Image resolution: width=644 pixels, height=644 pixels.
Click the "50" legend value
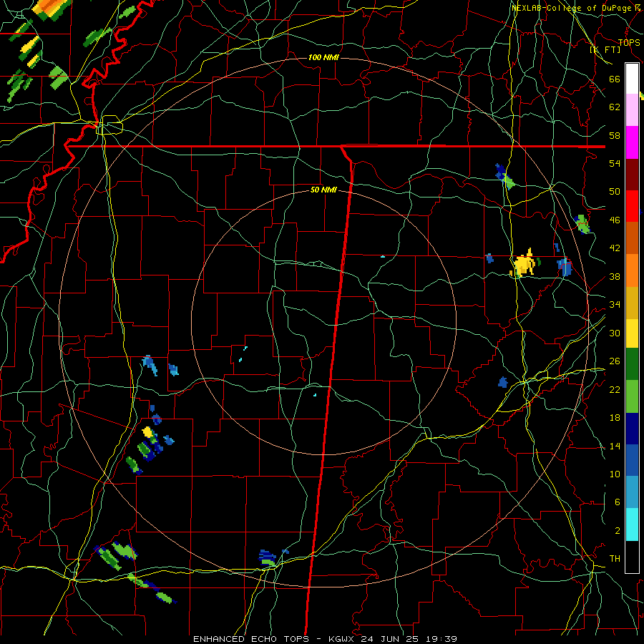tap(615, 192)
